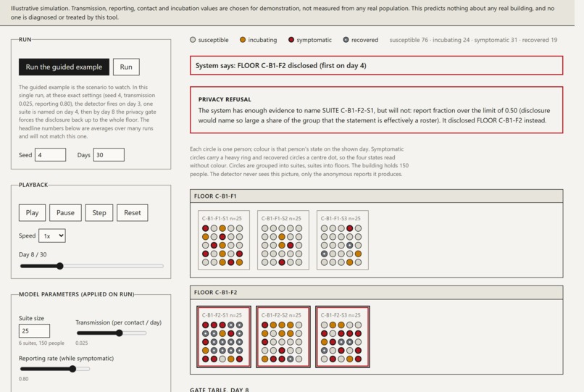Viewport: 584px width, 392px height.
Task: Pause the simulation playback
Action: [x=65, y=213]
